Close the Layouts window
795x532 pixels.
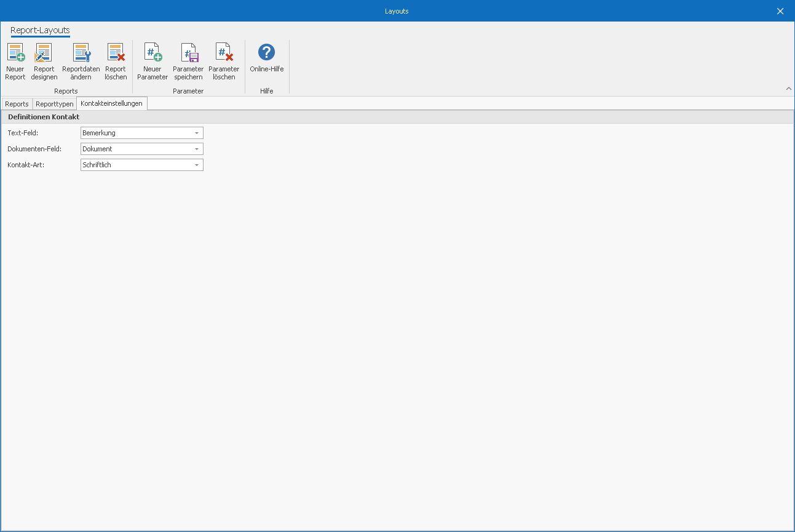[x=780, y=11]
